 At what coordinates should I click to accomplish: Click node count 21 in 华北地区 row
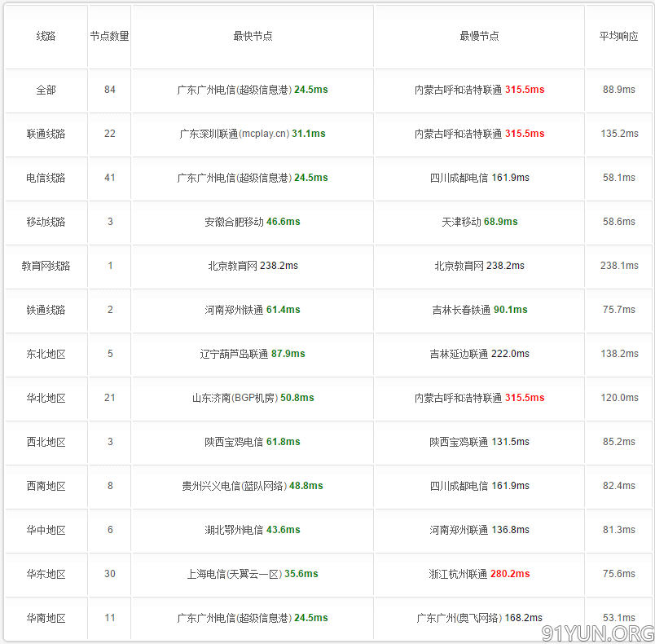coord(110,398)
